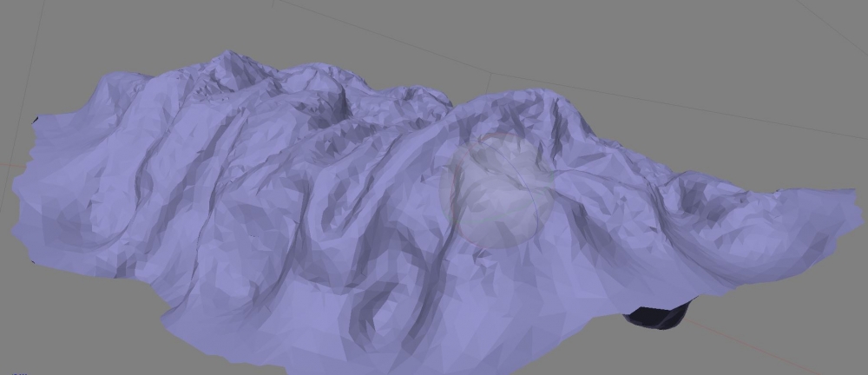Screen dimensions: 868x375
Task: Click the rounded mound on terrain's left side
Action: pos(87,217)
